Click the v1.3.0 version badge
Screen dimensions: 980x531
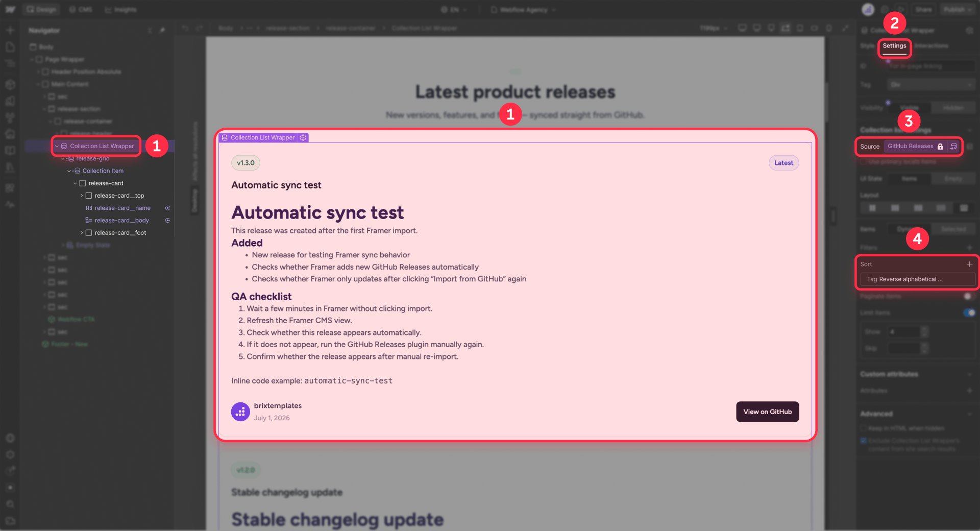click(x=246, y=163)
